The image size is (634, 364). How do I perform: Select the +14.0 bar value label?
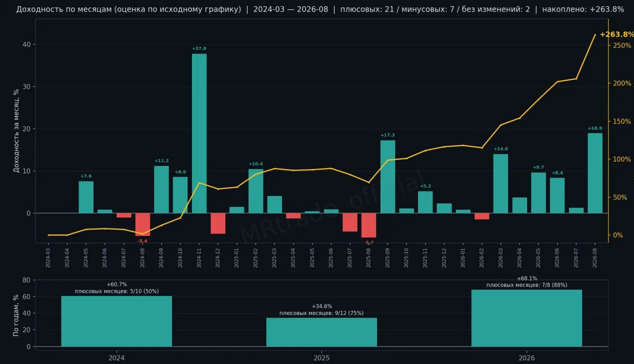coord(500,149)
